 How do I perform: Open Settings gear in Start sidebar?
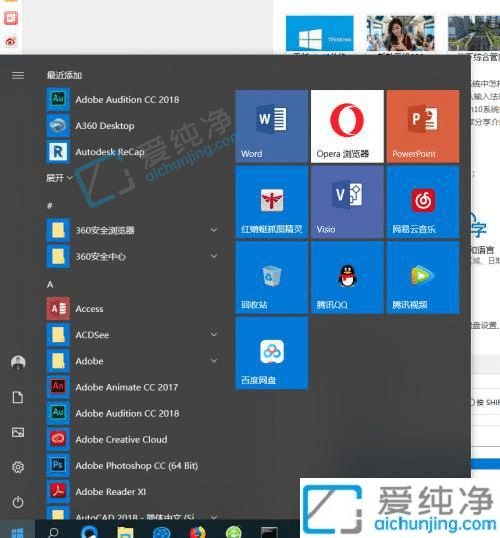(x=18, y=467)
